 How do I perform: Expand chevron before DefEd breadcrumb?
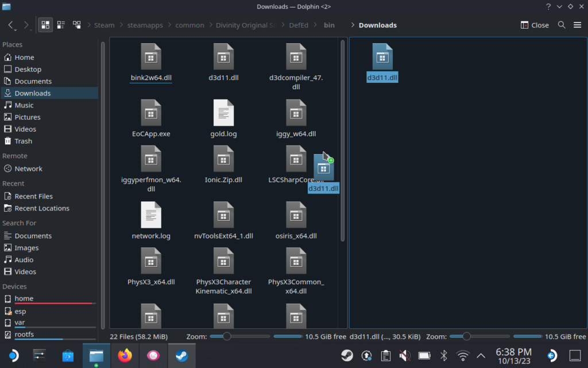(283, 25)
